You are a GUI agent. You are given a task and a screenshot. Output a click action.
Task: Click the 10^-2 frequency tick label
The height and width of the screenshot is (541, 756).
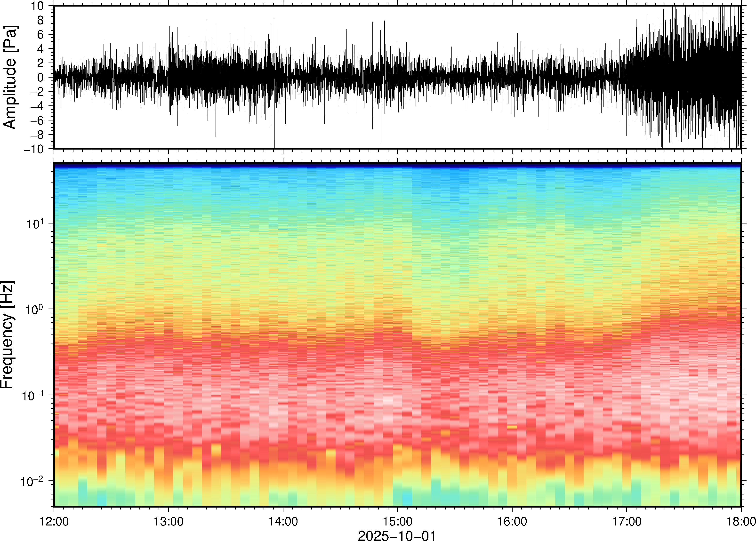tap(32, 481)
